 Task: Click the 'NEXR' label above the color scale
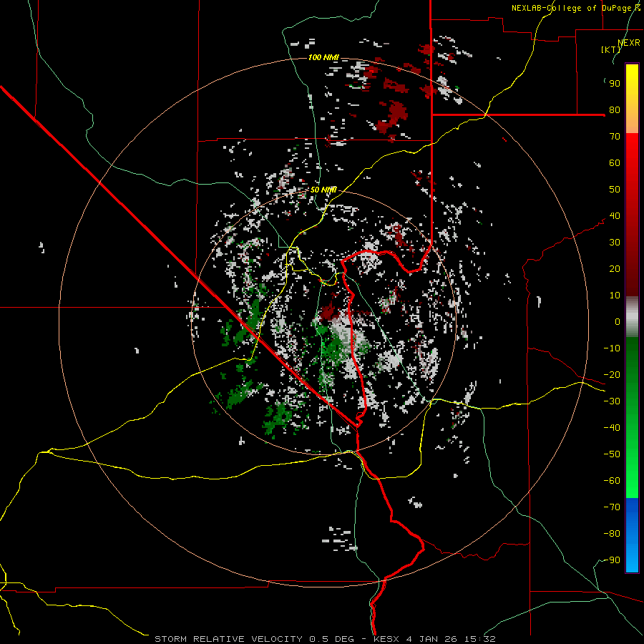point(629,43)
